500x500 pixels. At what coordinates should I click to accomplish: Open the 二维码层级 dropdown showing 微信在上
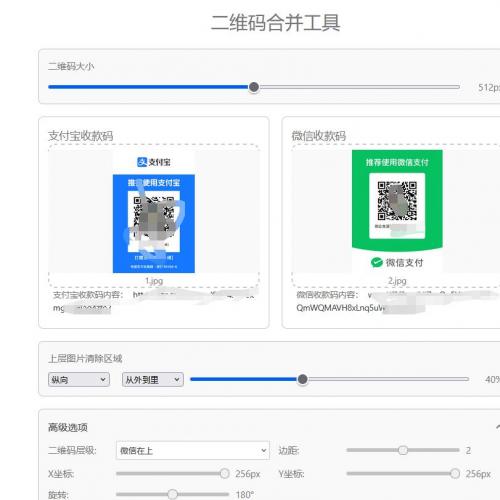coord(193,451)
